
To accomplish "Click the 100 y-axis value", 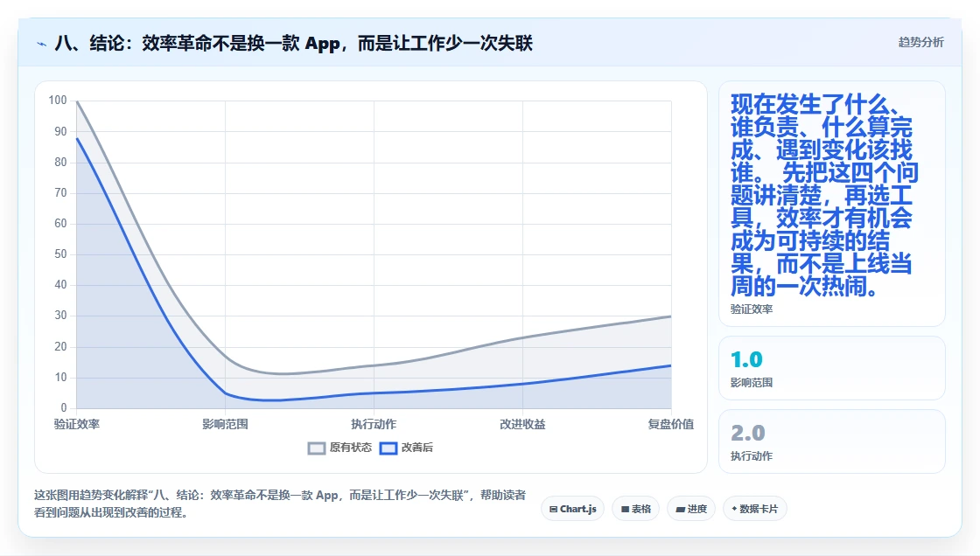I will tap(58, 100).
